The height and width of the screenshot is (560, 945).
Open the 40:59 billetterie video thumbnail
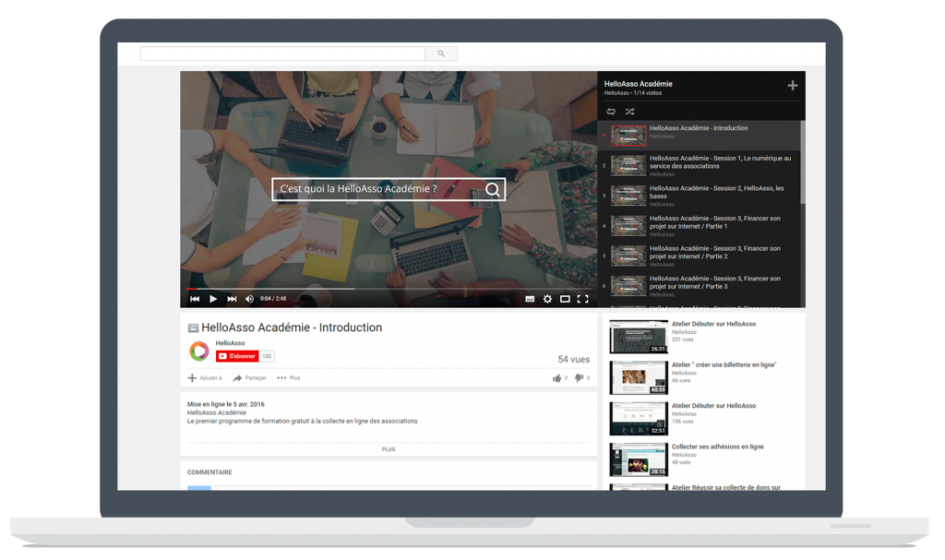(x=639, y=378)
